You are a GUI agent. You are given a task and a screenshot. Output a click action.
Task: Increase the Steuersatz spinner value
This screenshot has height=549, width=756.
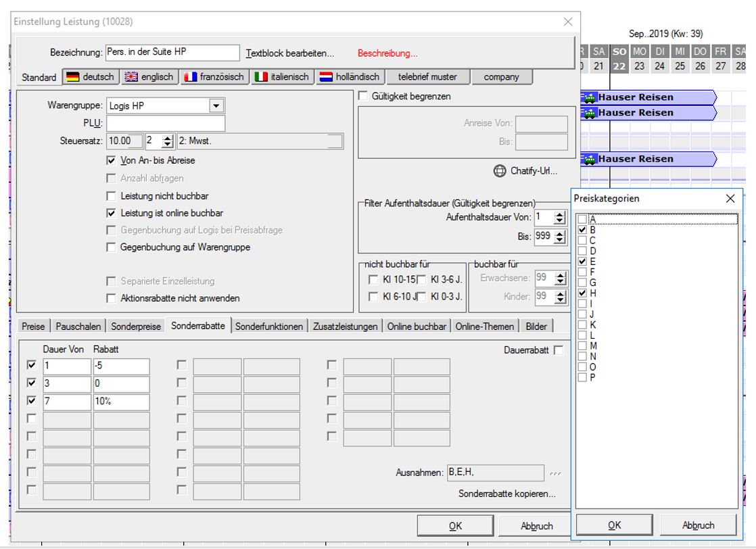point(168,138)
